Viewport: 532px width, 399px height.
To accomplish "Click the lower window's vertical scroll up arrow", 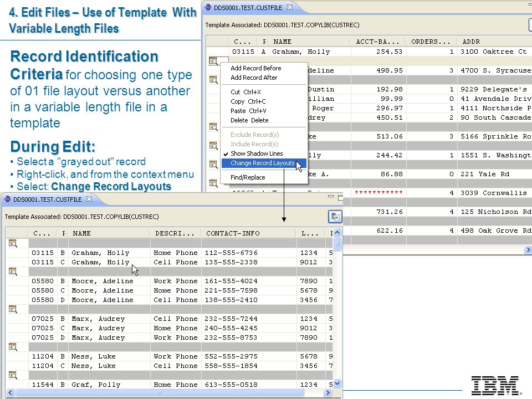I will pyautogui.click(x=337, y=233).
